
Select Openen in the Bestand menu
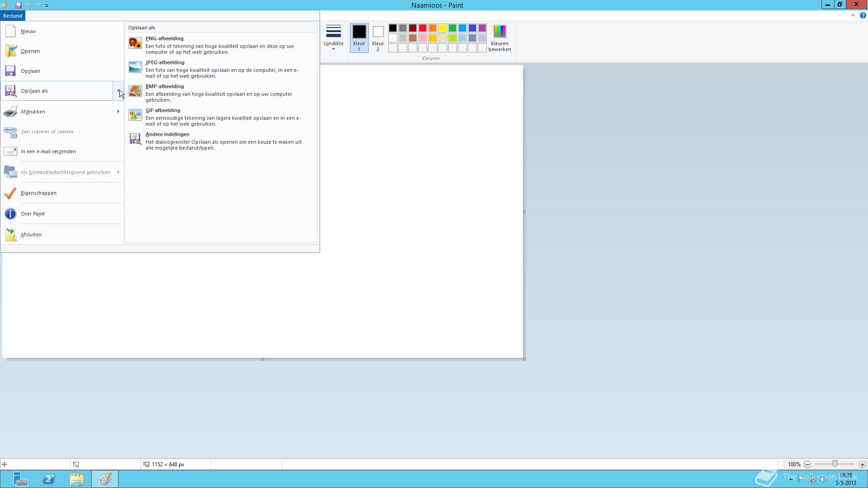[x=62, y=51]
